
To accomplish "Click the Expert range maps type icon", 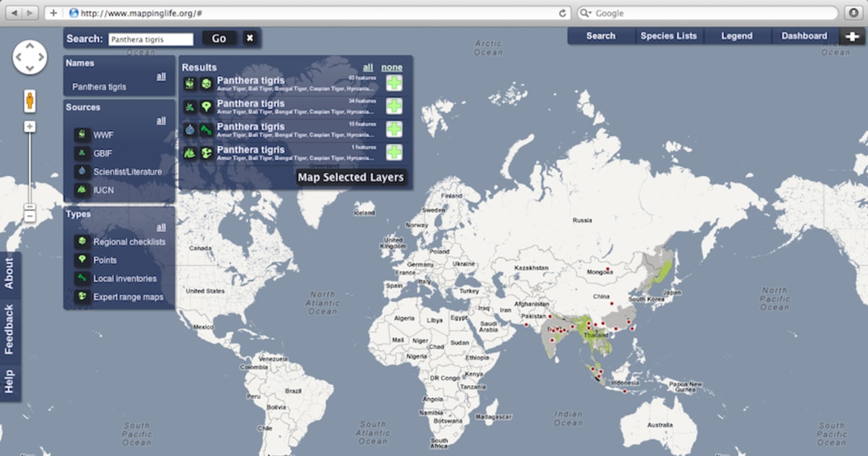I will [x=82, y=297].
